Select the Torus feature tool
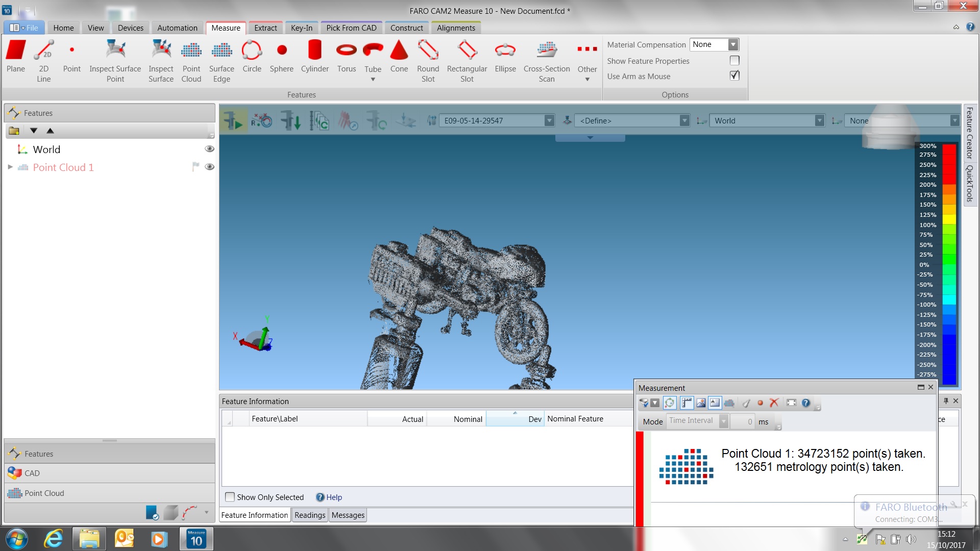The image size is (980, 551). tap(347, 57)
